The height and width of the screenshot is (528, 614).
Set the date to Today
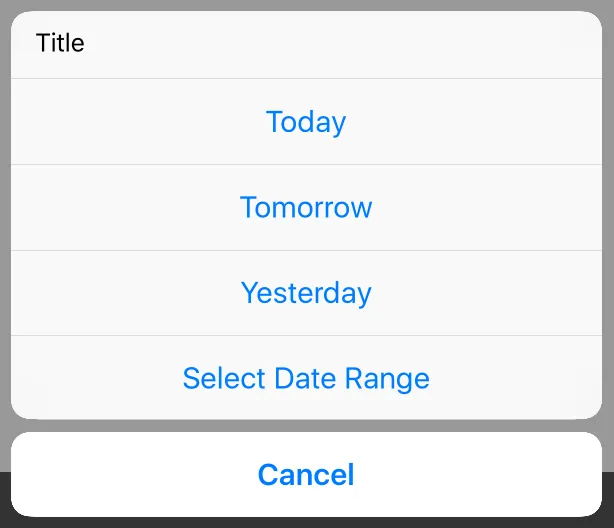click(x=306, y=122)
